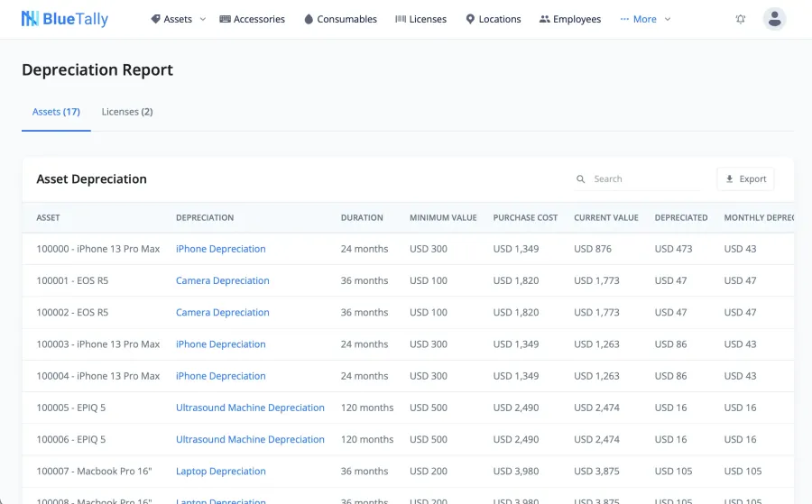Click the Export button
This screenshot has width=812, height=504.
[745, 179]
